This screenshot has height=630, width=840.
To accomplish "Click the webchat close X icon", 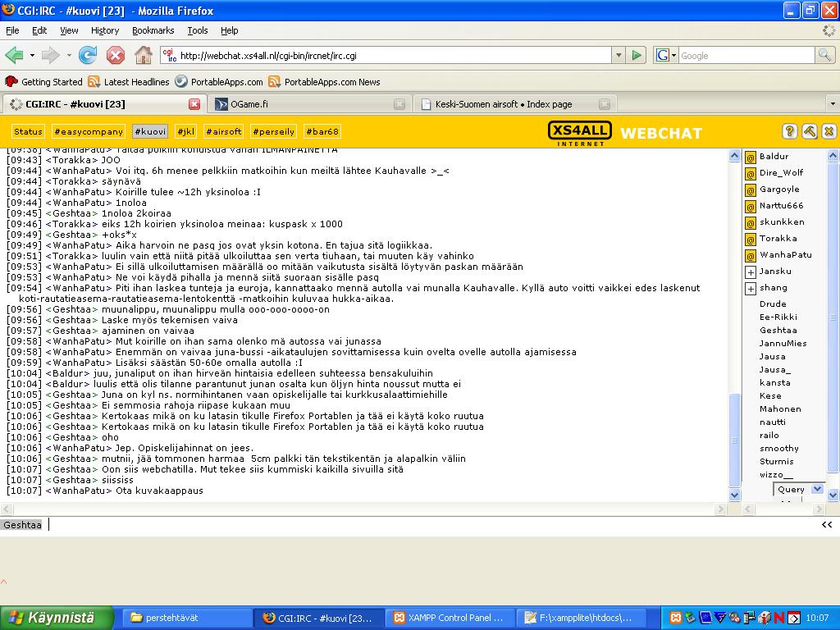I will click(829, 131).
